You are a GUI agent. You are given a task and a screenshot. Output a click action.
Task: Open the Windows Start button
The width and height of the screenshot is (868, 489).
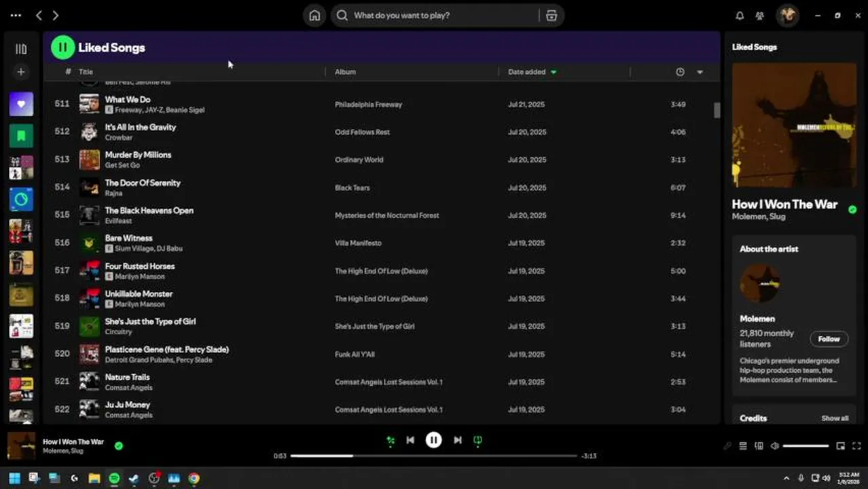coord(14,478)
